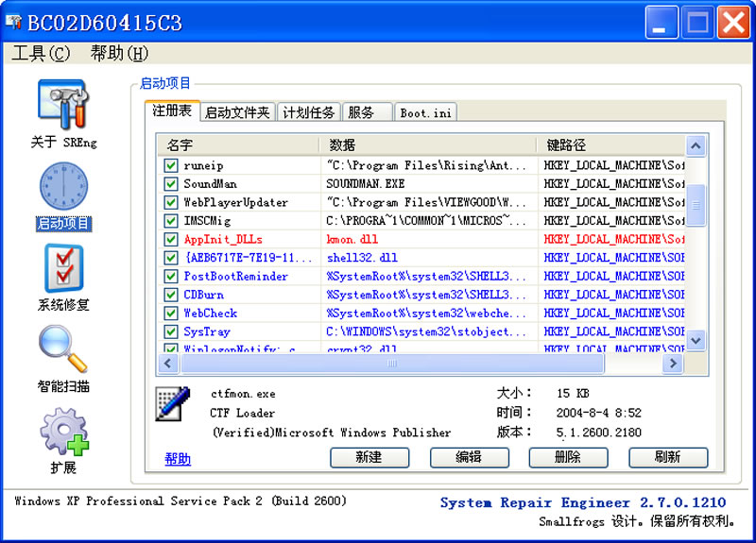Open the 帮助(H) menu
This screenshot has height=543, width=756.
119,53
